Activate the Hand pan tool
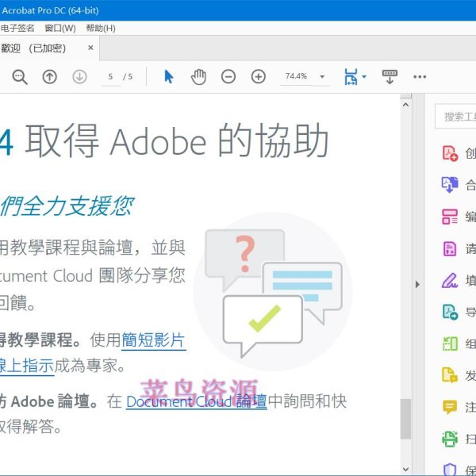476x476 pixels. (x=198, y=77)
